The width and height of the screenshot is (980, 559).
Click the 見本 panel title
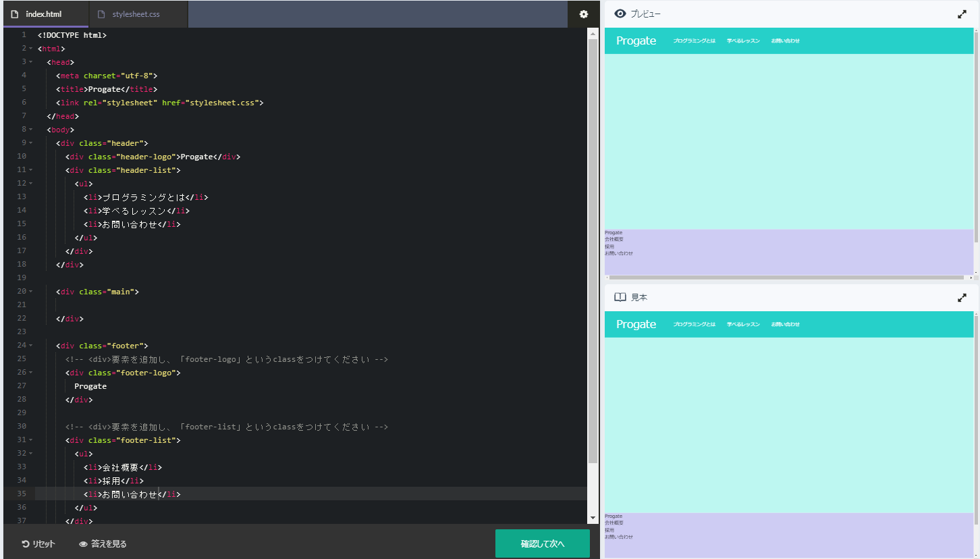pos(639,298)
